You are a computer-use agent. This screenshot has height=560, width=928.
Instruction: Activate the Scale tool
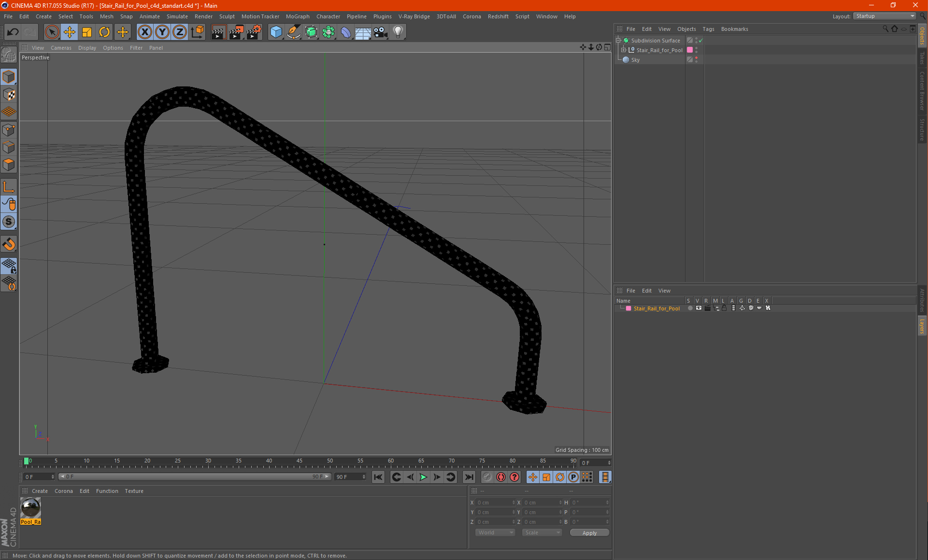[87, 32]
